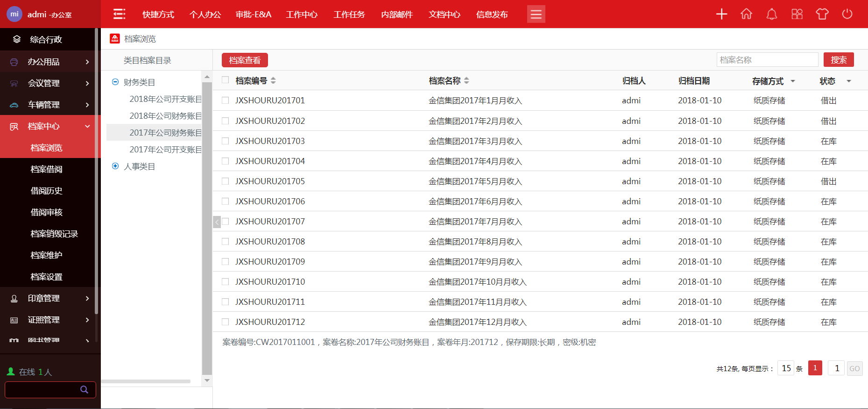Click the tree panel vertical scrollbar
Screen dimensions: 868x409
(207, 228)
